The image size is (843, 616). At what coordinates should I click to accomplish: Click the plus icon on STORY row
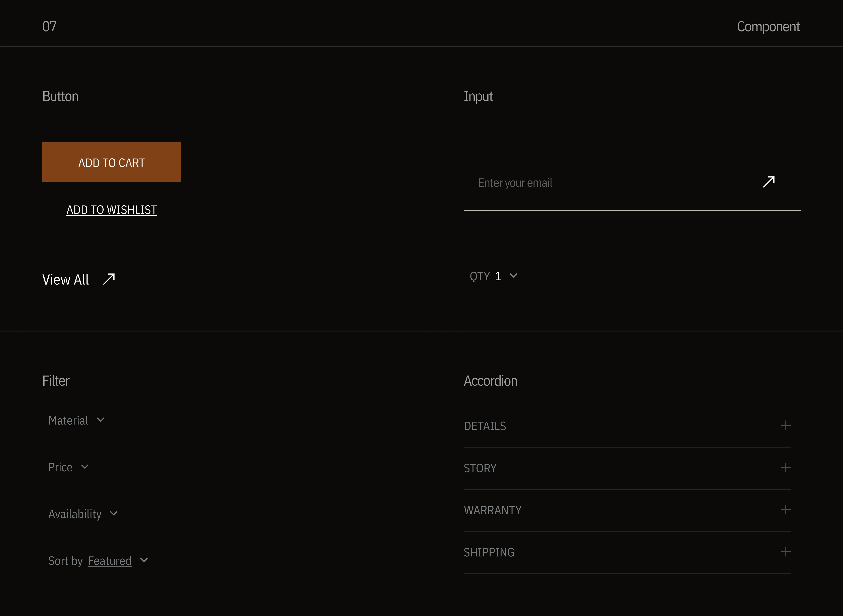coord(786,468)
